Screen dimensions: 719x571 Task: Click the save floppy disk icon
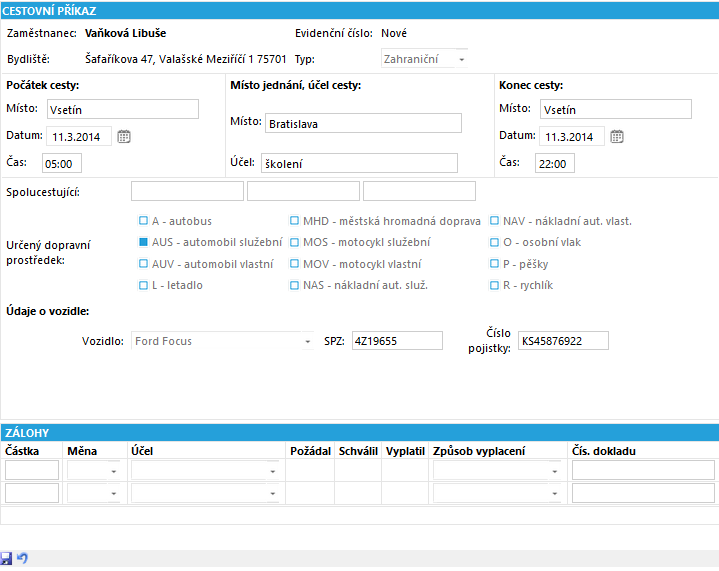pos(6,558)
